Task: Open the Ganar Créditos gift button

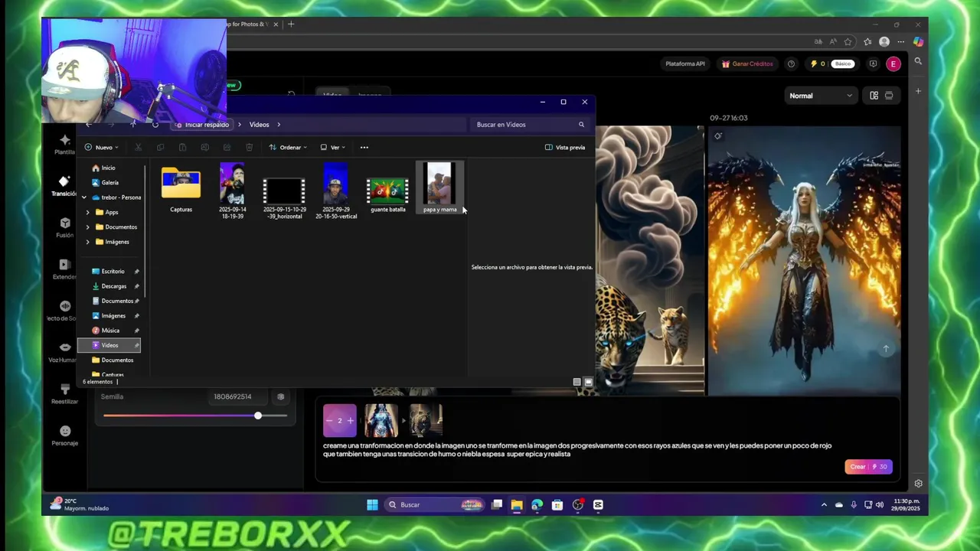Action: pyautogui.click(x=747, y=64)
